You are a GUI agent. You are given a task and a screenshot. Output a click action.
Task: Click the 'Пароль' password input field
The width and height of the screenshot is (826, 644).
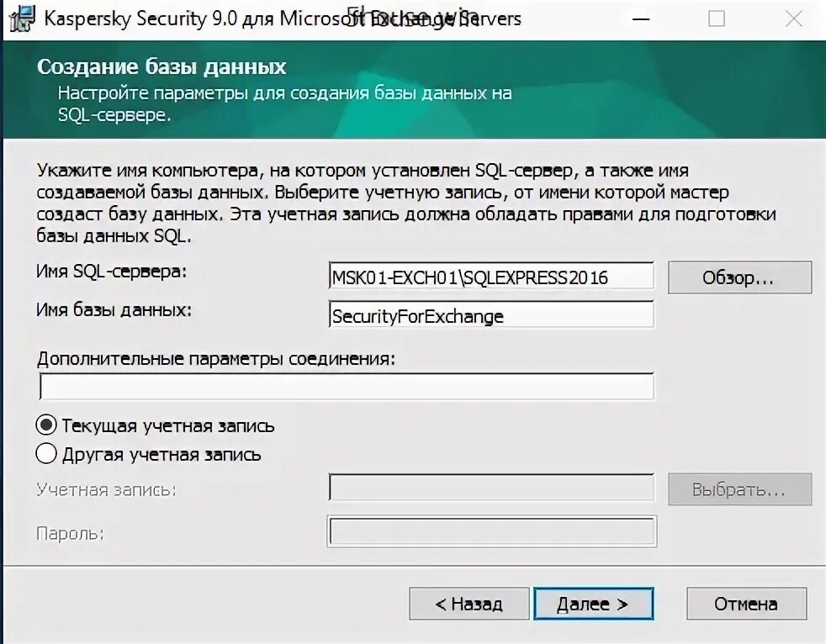tap(491, 532)
